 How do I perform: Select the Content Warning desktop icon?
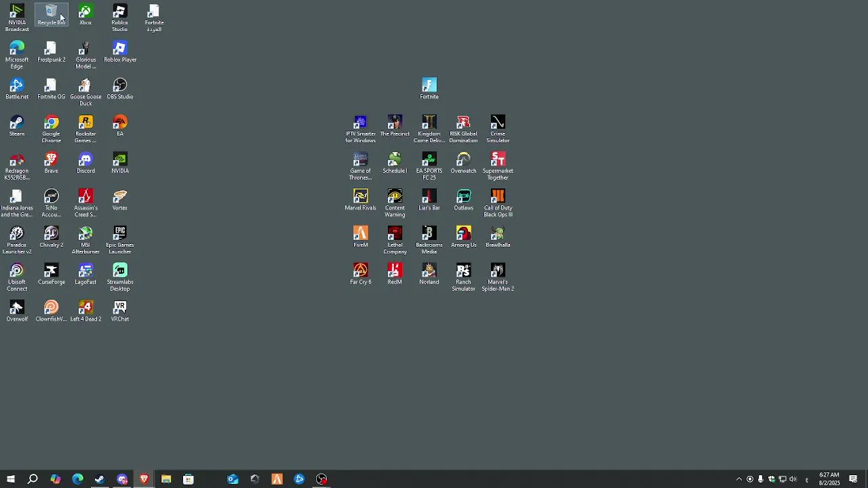[395, 204]
